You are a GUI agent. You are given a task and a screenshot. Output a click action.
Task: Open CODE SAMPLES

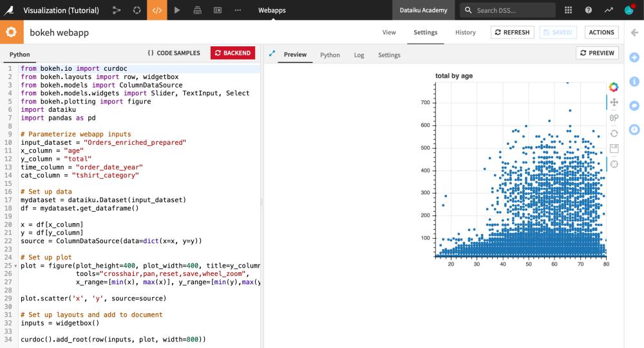coord(174,53)
